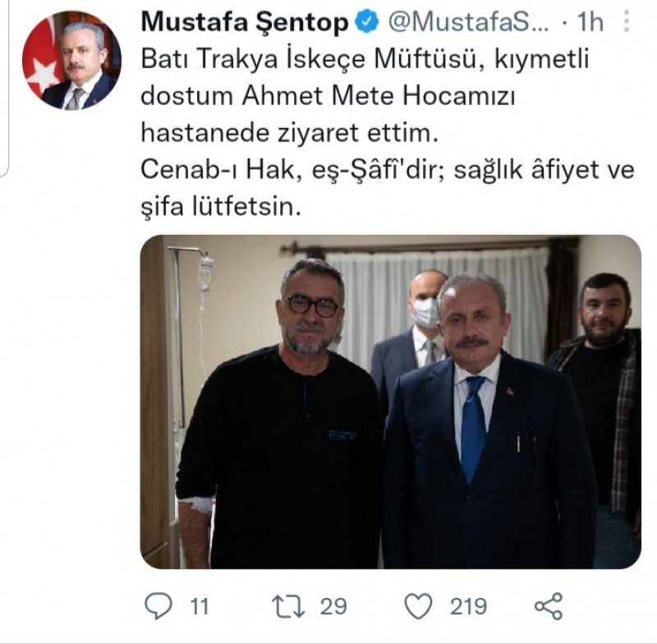View the 11 replies count
Image resolution: width=657 pixels, height=644 pixels.
[x=199, y=606]
